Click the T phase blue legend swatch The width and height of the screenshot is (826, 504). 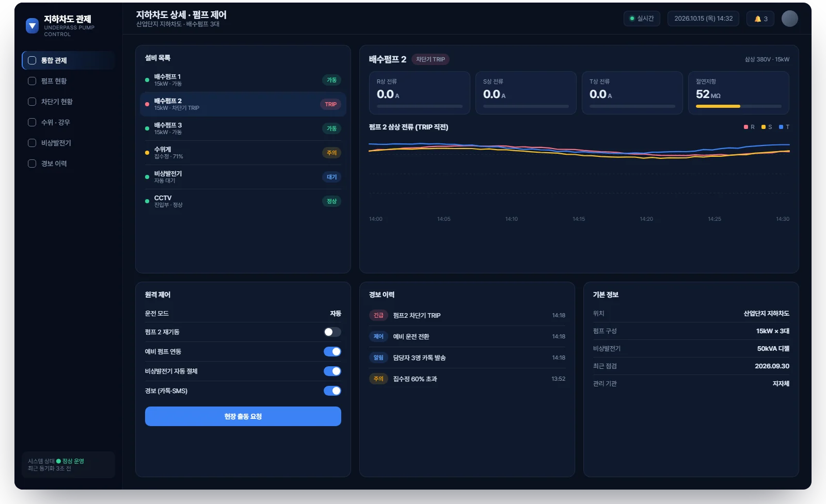(781, 127)
